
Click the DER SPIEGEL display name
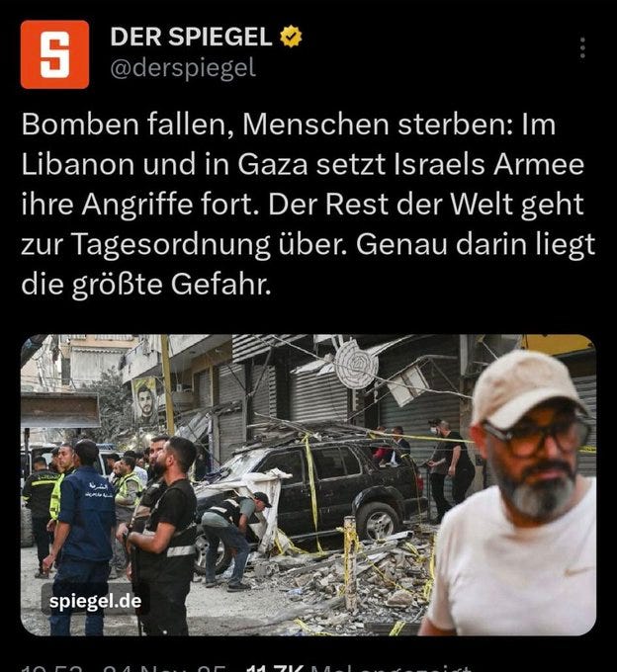[191, 37]
